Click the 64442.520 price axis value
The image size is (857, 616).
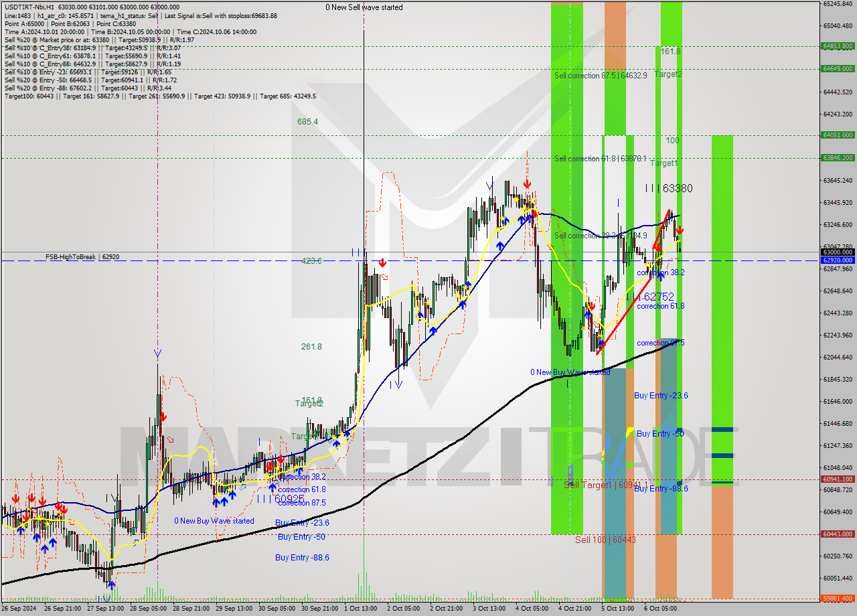[837, 92]
